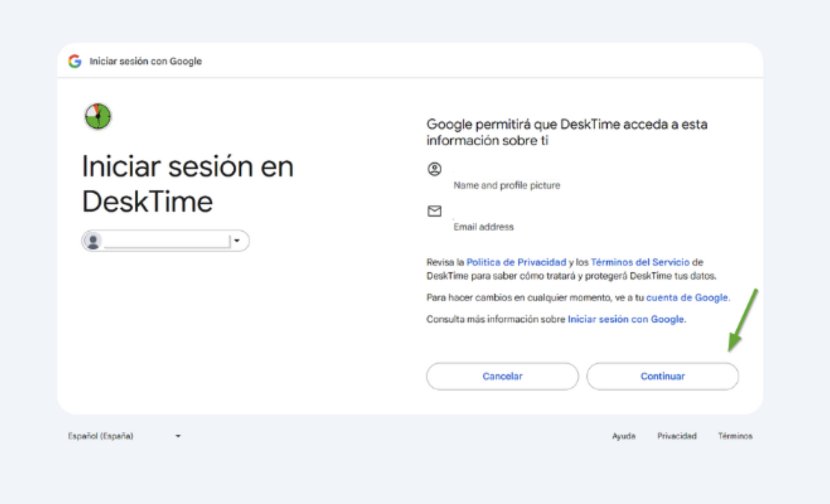Click the profile person icon beside Name
The image size is (830, 504).
pos(434,169)
